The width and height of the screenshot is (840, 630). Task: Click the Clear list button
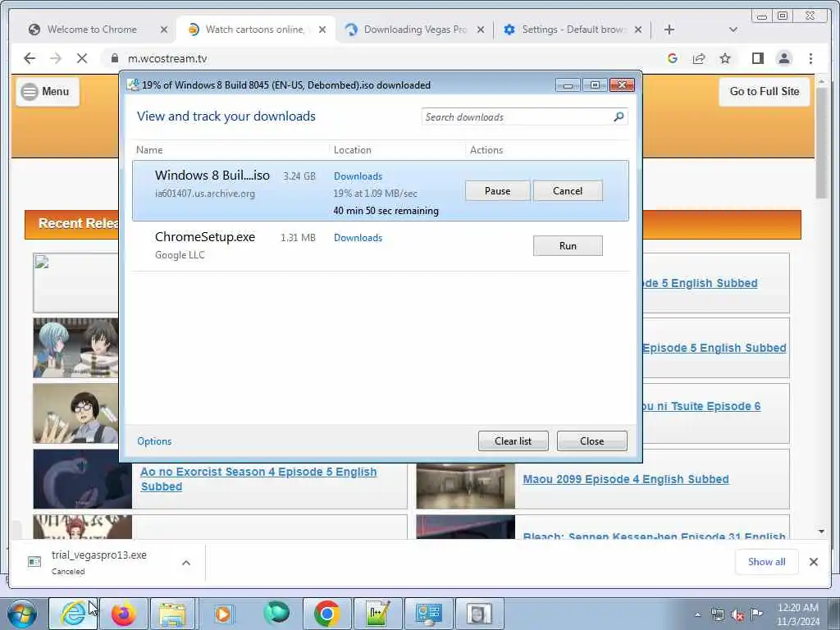click(514, 441)
